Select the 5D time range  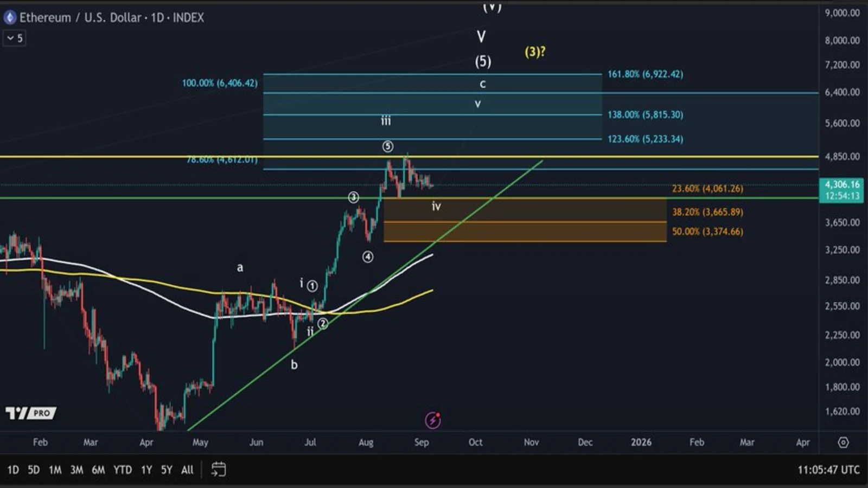click(x=34, y=470)
